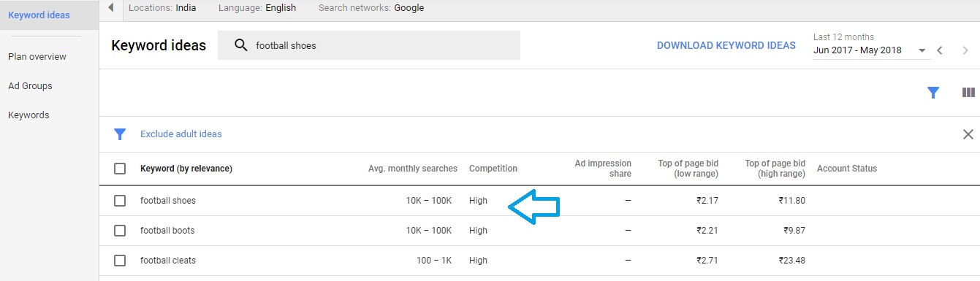980x281 pixels.
Task: Click the ₹9.87 bid value
Action: [794, 231]
